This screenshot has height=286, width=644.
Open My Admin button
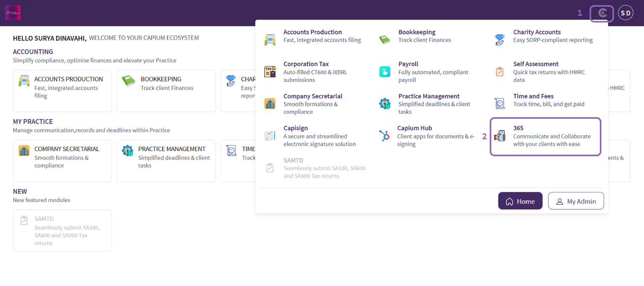point(576,201)
